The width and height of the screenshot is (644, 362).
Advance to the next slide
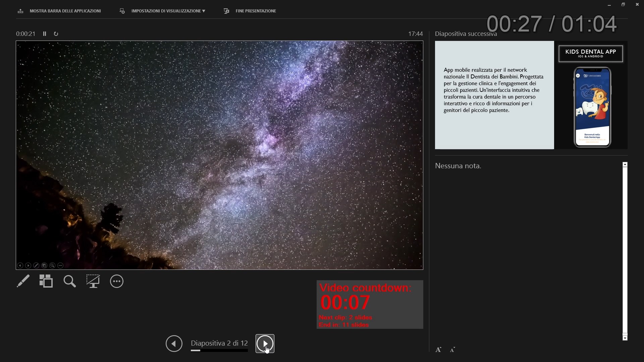[265, 344]
